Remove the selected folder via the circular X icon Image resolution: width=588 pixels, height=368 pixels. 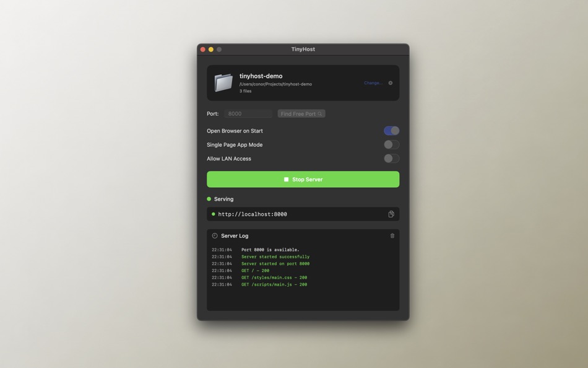point(389,82)
